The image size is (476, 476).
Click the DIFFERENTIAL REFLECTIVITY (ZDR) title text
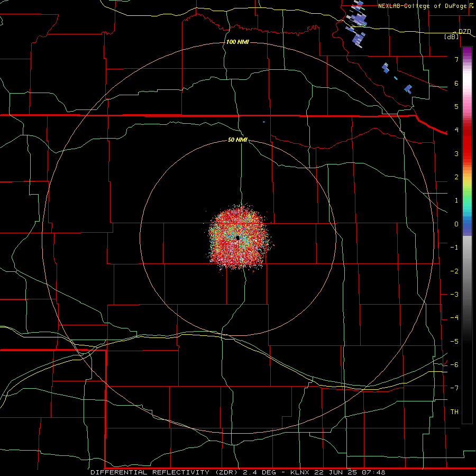click(166, 472)
